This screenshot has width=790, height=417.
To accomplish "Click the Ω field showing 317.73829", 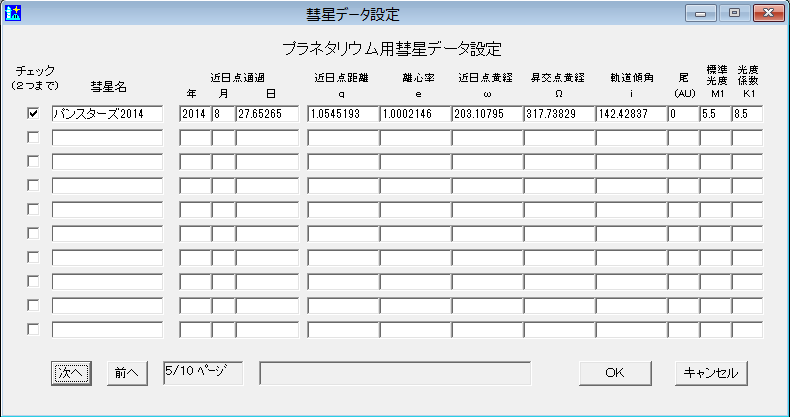I will pyautogui.click(x=557, y=114).
